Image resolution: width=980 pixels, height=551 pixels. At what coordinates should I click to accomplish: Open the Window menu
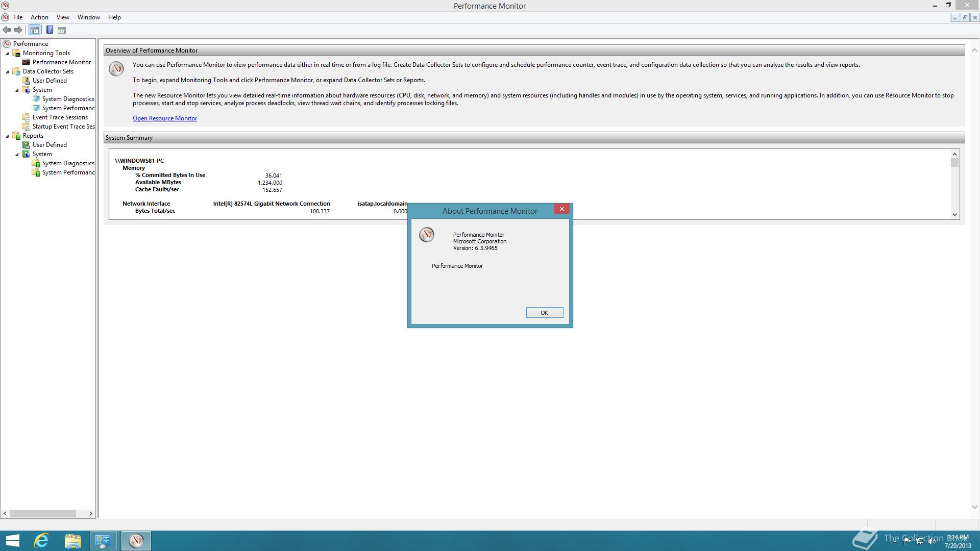(89, 17)
